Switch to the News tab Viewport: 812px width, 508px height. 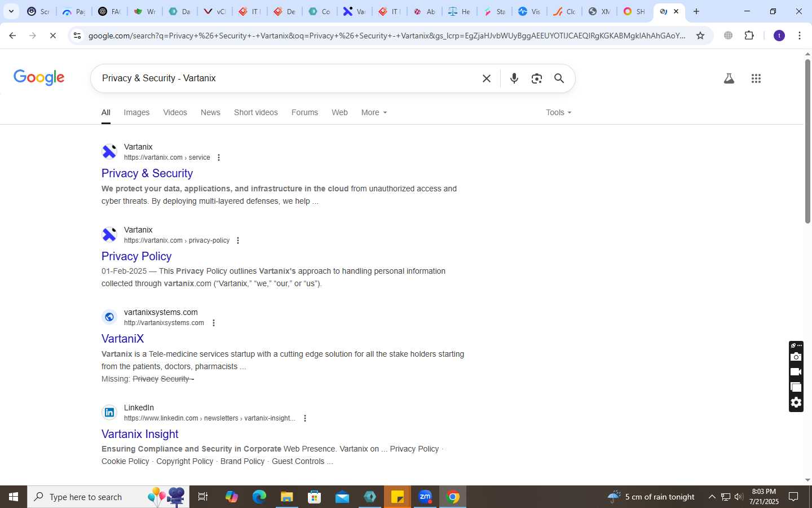click(x=210, y=112)
